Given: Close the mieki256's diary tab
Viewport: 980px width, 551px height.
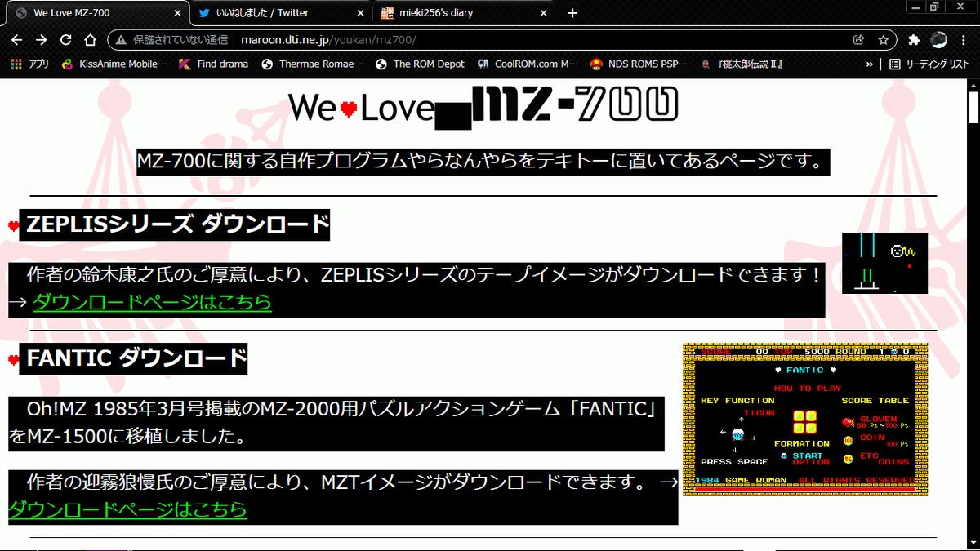Looking at the screenshot, I should tap(545, 13).
